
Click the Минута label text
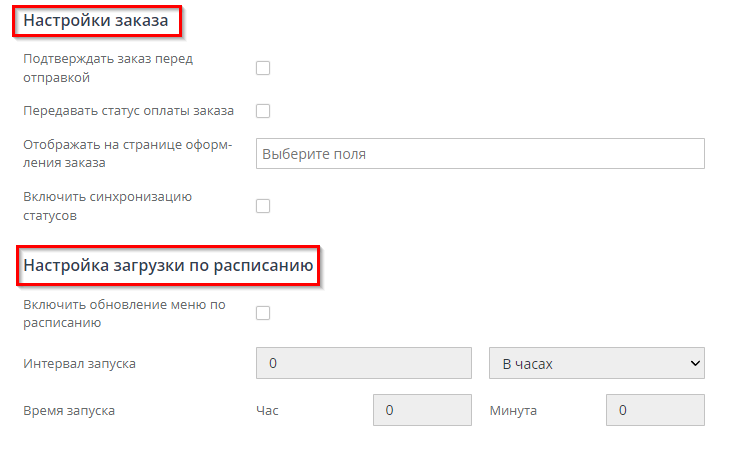(514, 410)
